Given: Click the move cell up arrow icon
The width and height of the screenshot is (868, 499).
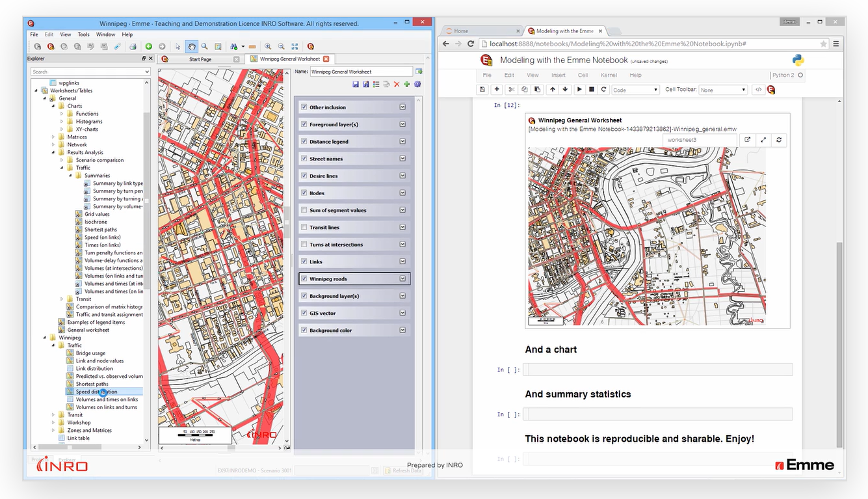Looking at the screenshot, I should click(552, 90).
